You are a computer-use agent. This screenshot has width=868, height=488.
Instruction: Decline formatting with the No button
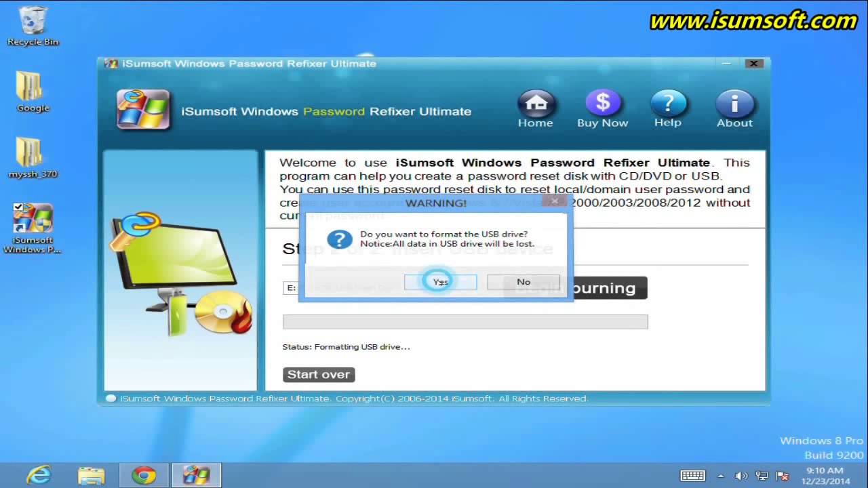tap(524, 282)
